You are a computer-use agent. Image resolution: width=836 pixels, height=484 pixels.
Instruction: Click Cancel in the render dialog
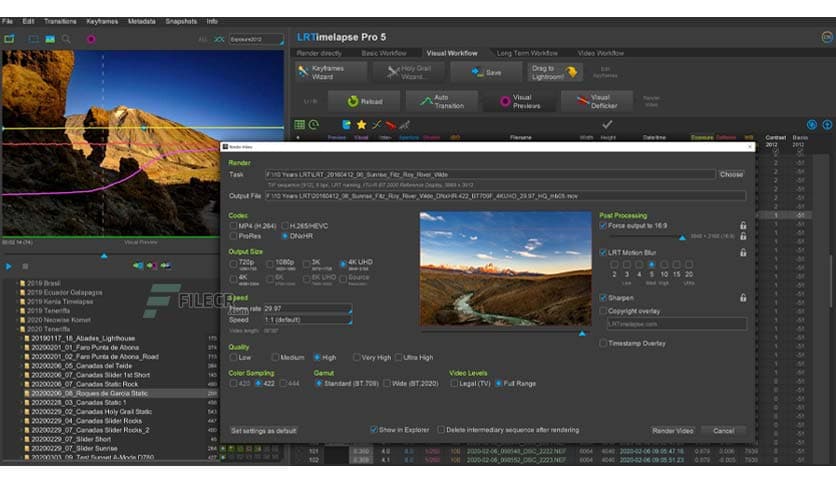[724, 431]
